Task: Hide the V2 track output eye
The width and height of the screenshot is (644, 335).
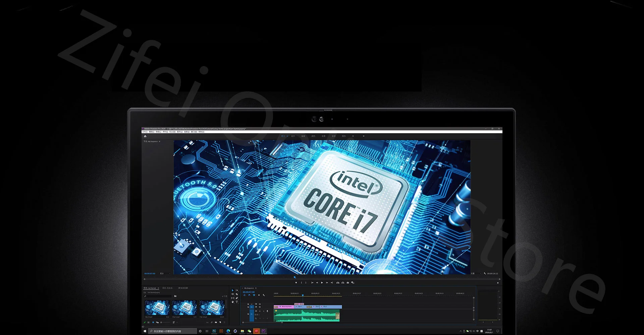Action: tap(260, 304)
